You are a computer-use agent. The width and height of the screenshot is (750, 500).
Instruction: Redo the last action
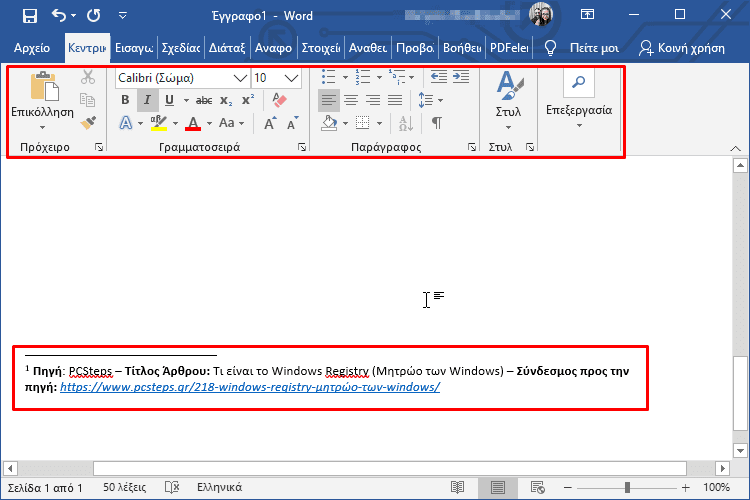tap(94, 16)
